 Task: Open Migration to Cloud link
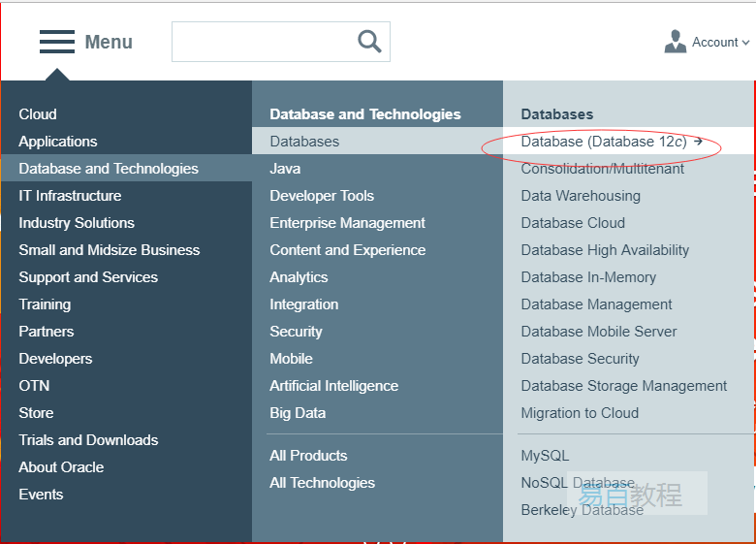point(580,413)
